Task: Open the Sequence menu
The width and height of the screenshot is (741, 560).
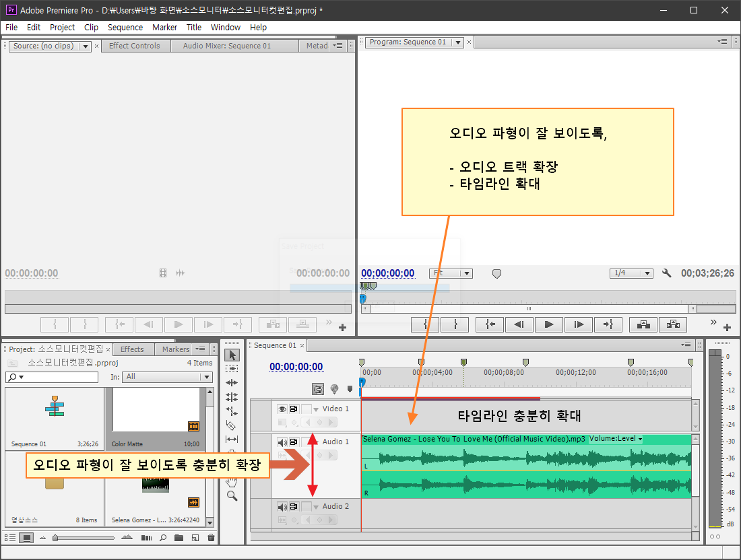Action: tap(125, 28)
